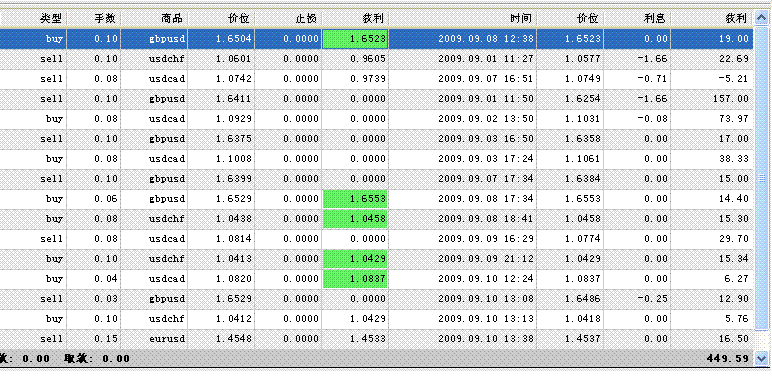Select the row dated 2009.09.08 12:38

[x=377, y=39]
